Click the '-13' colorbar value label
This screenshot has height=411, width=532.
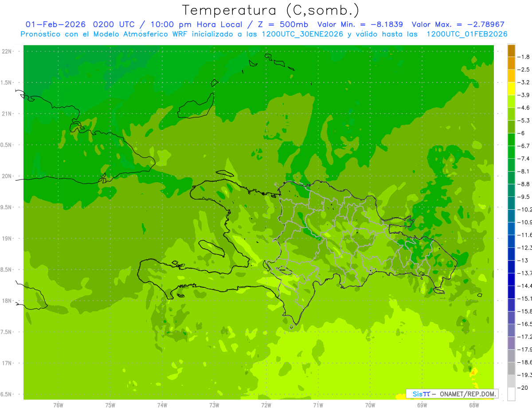[x=524, y=260]
